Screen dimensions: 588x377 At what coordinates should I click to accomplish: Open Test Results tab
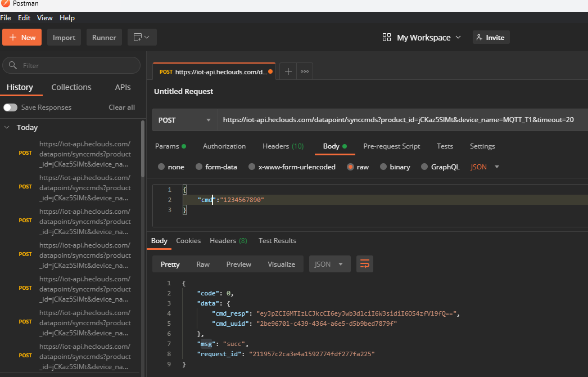(x=277, y=241)
